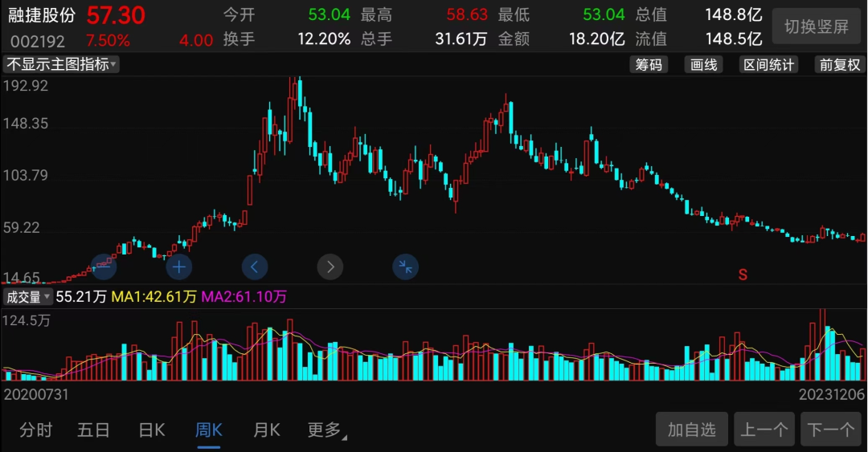Zoom out chart with minus icon

tap(104, 267)
